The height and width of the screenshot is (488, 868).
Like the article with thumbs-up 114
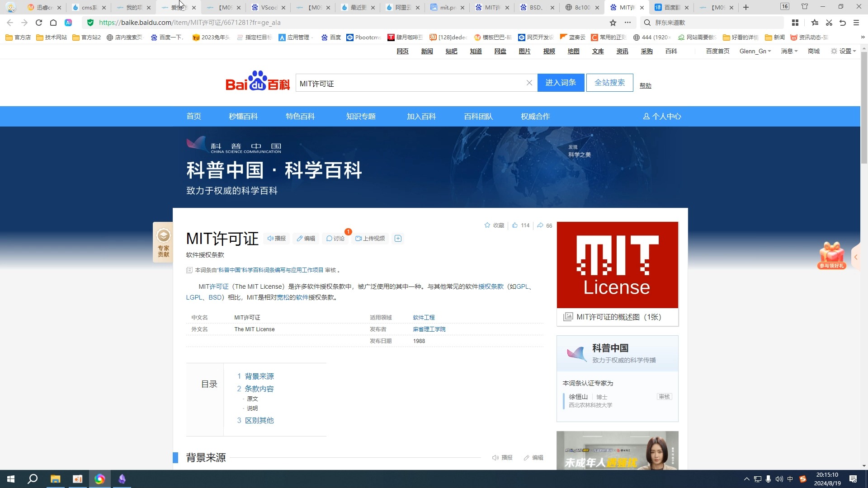(x=521, y=225)
